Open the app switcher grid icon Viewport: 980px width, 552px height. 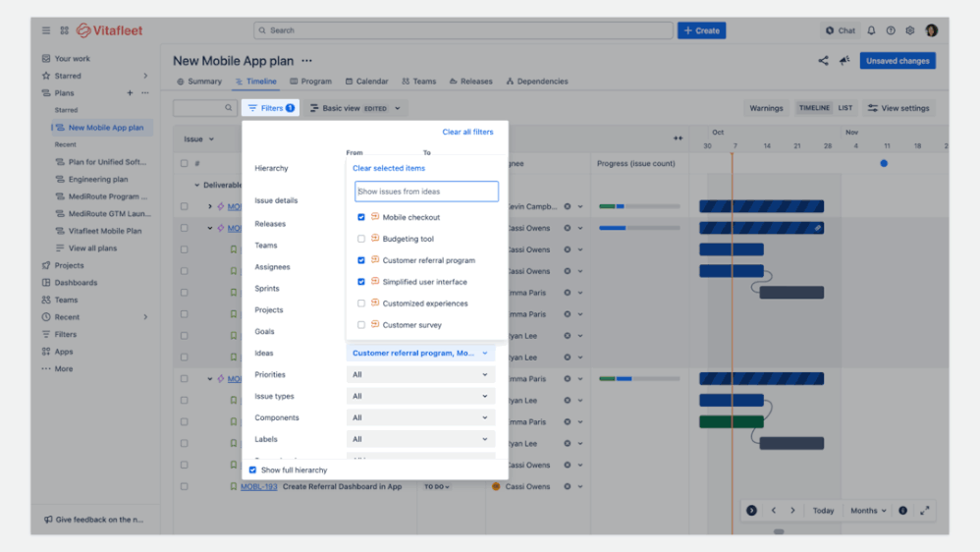pos(65,30)
